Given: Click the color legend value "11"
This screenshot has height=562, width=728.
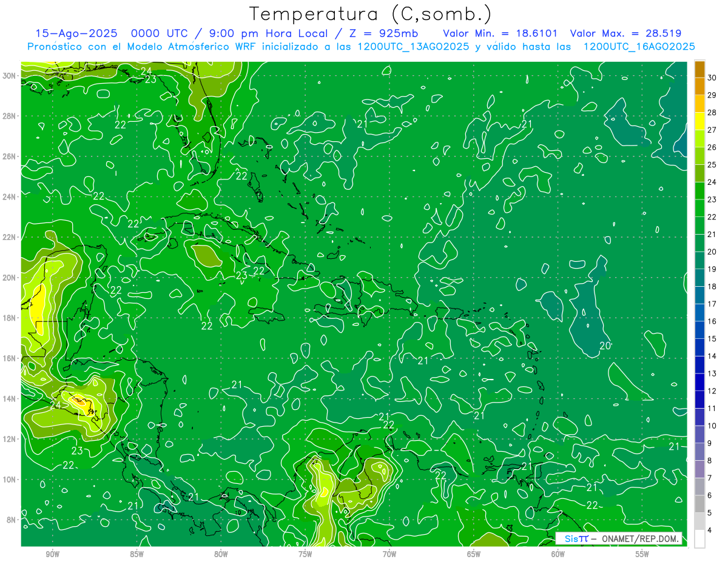Looking at the screenshot, I should [x=712, y=408].
